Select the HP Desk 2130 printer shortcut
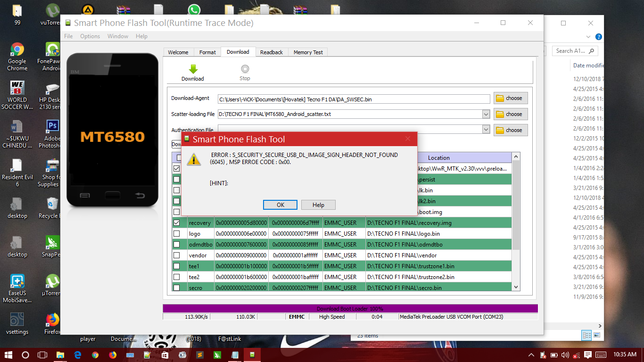The height and width of the screenshot is (362, 644). [50, 96]
